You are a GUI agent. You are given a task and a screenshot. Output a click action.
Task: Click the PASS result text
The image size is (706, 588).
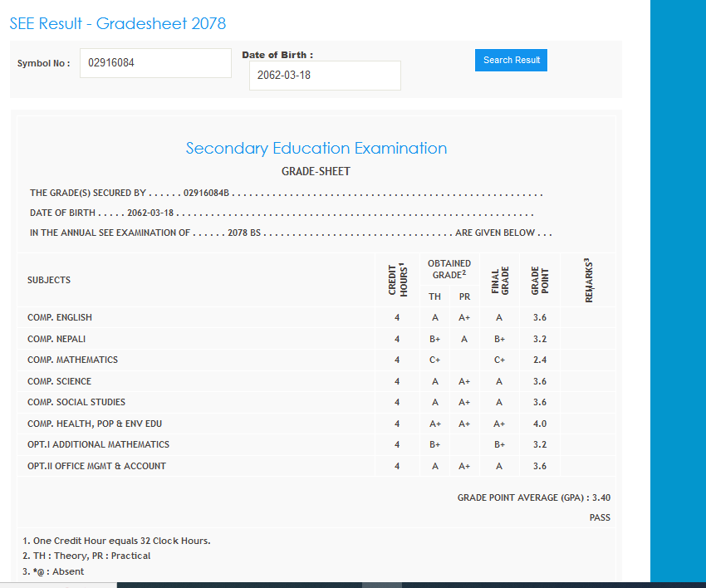pos(600,518)
